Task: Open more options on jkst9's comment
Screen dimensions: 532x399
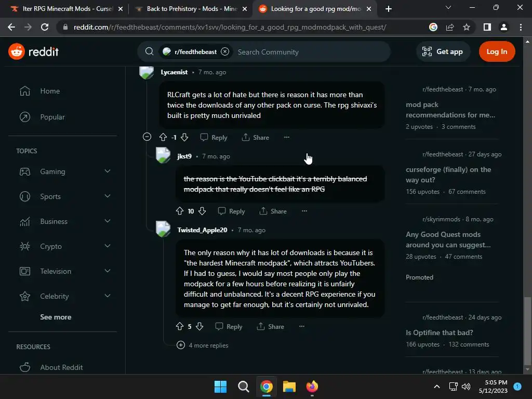Action: (304, 211)
